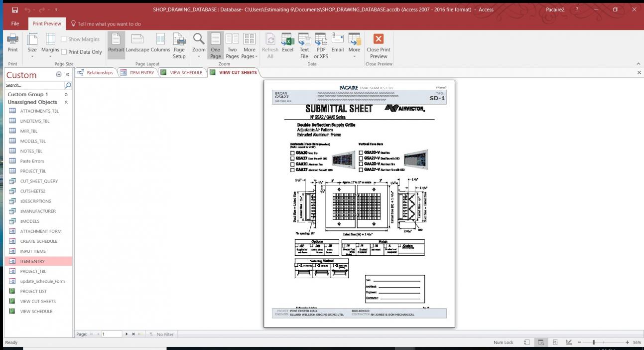This screenshot has height=350, width=644.
Task: Select Portrait page orientation
Action: [x=116, y=44]
